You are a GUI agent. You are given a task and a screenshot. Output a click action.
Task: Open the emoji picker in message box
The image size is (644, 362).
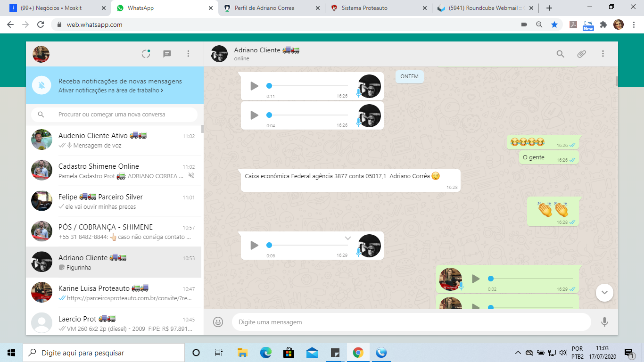(x=218, y=322)
